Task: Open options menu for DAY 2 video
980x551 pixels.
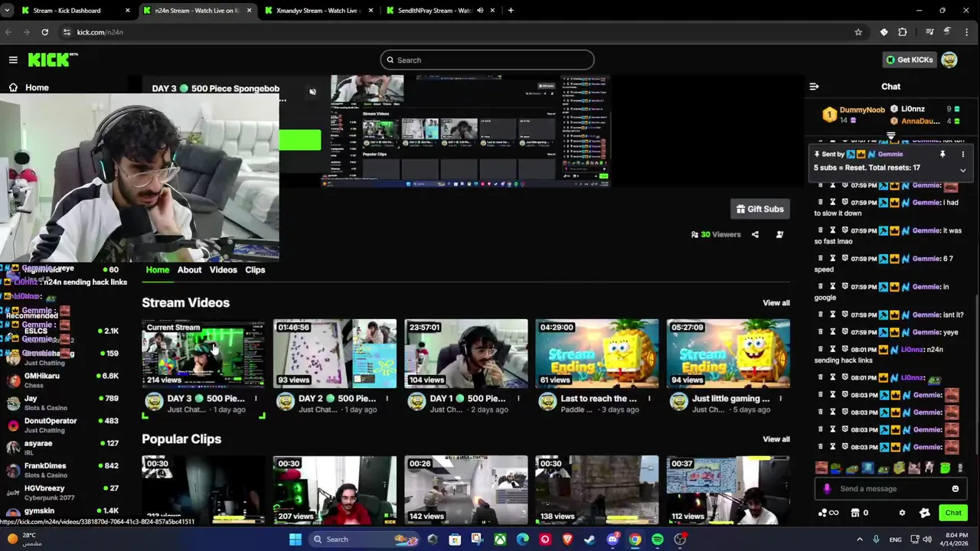Action: (387, 399)
